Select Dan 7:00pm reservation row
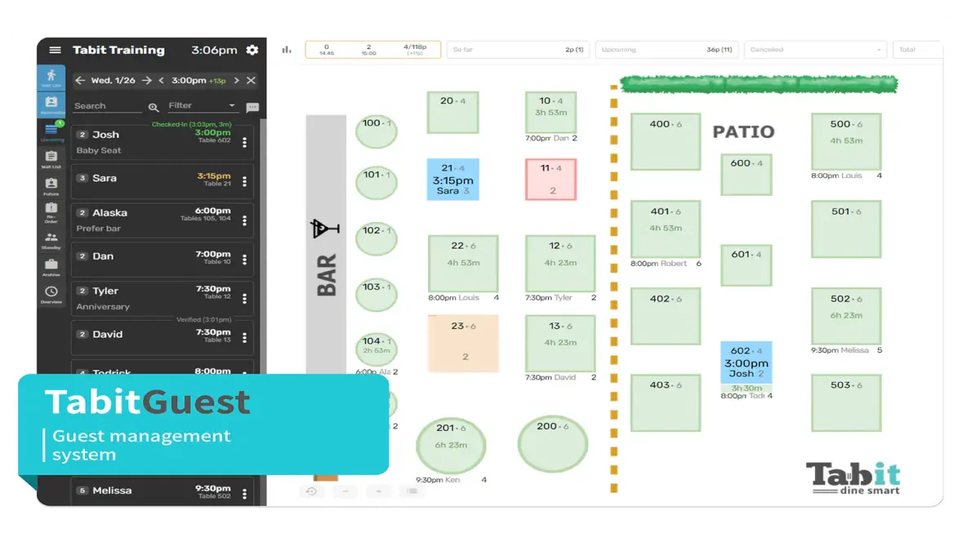The height and width of the screenshot is (551, 980). pos(162,260)
